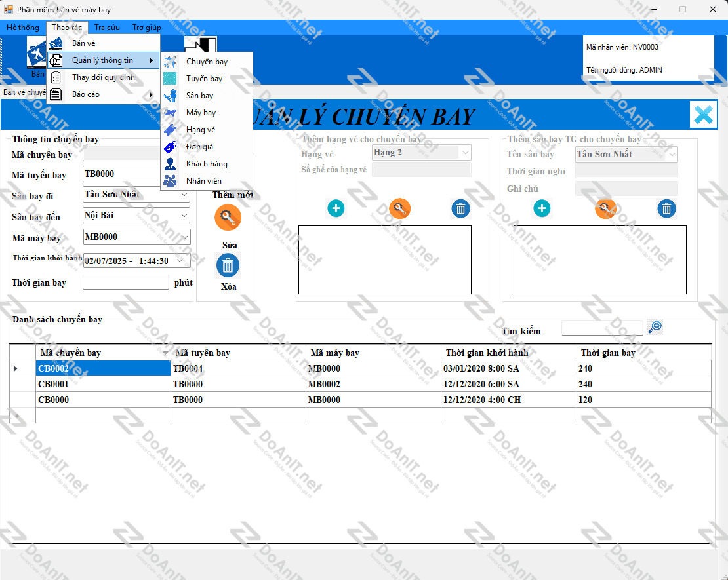The width and height of the screenshot is (728, 580).
Task: Add ticket class with teal plus
Action: [336, 208]
